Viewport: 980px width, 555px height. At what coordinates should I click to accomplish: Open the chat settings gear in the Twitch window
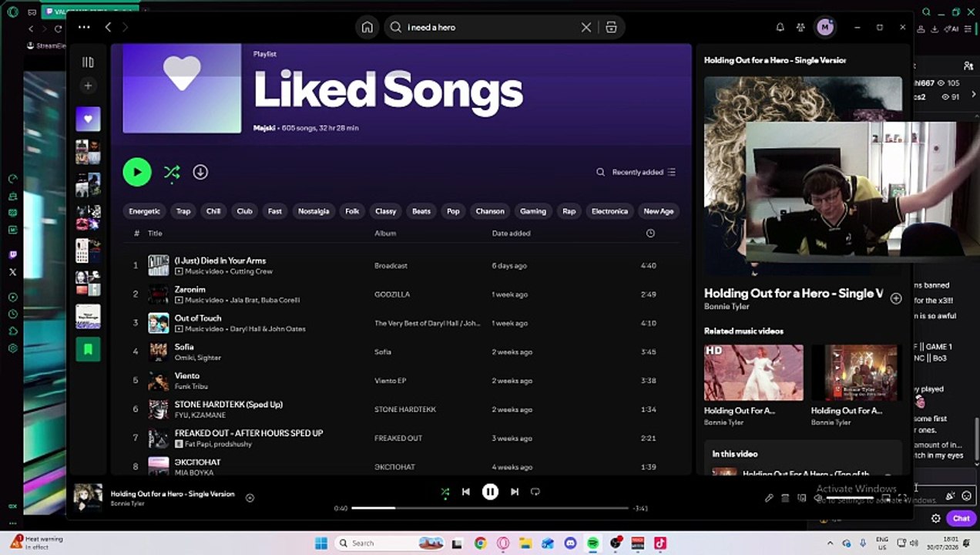936,519
